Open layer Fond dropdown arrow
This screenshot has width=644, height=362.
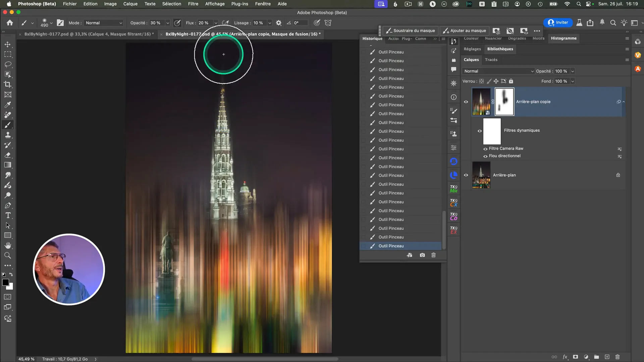pyautogui.click(x=573, y=81)
